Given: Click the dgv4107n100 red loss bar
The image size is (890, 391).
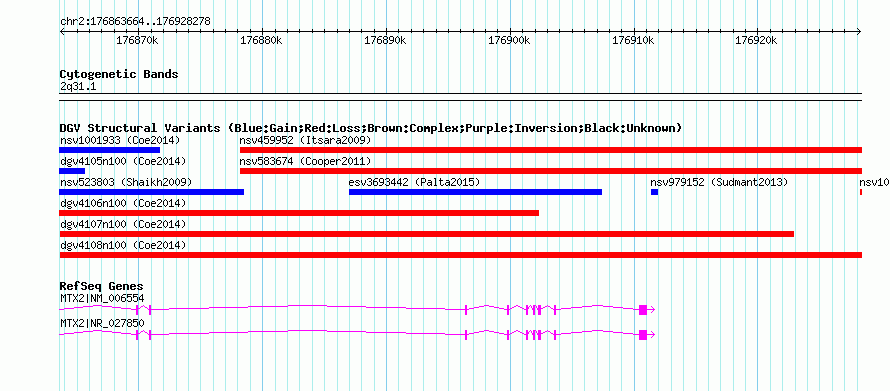Looking at the screenshot, I should [427, 234].
